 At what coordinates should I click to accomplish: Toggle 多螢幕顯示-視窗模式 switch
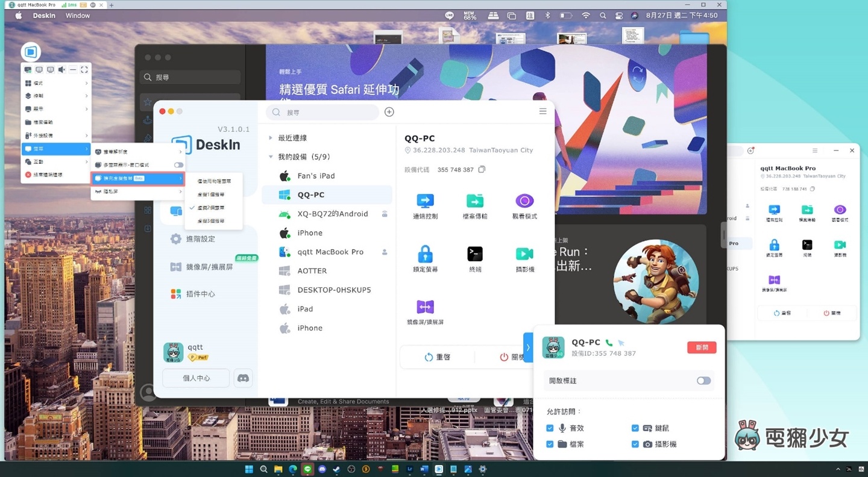pyautogui.click(x=178, y=165)
